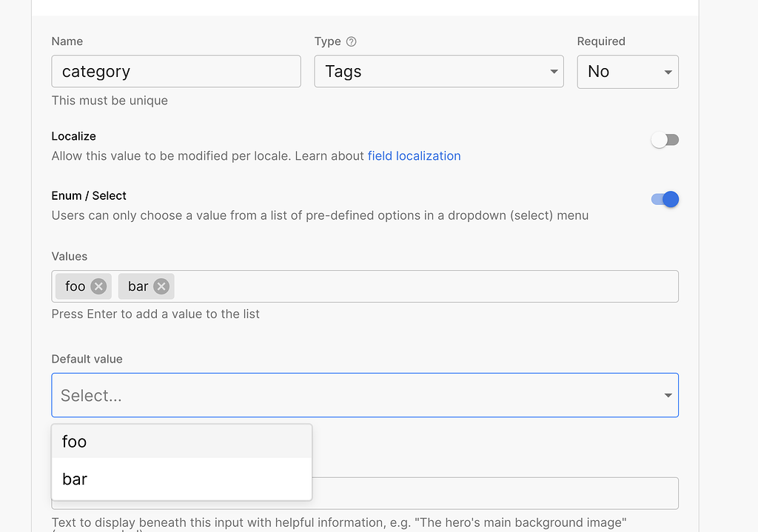The height and width of the screenshot is (532, 758).
Task: Enable the Localize toggle
Action: pos(665,141)
